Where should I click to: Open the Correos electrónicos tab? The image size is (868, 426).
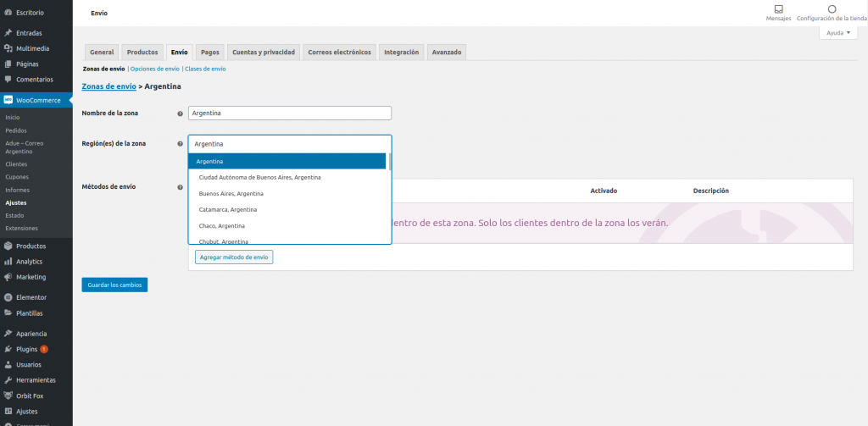pyautogui.click(x=339, y=52)
